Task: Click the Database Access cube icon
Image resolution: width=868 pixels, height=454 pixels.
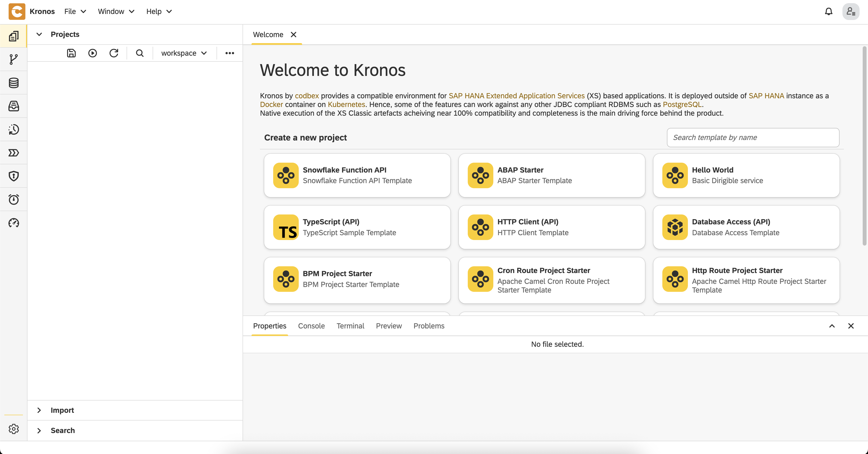Action: 675,227
